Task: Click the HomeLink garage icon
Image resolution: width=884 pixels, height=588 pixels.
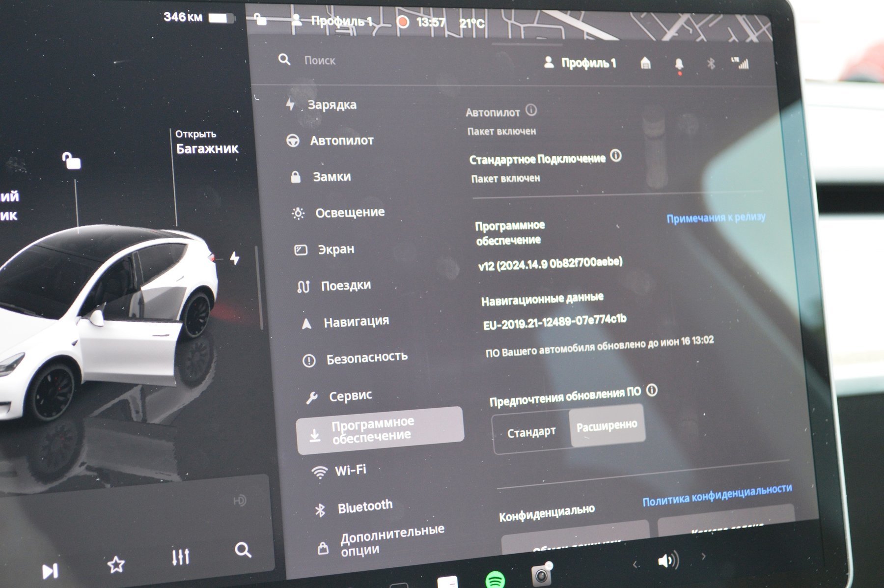Action: 646,63
